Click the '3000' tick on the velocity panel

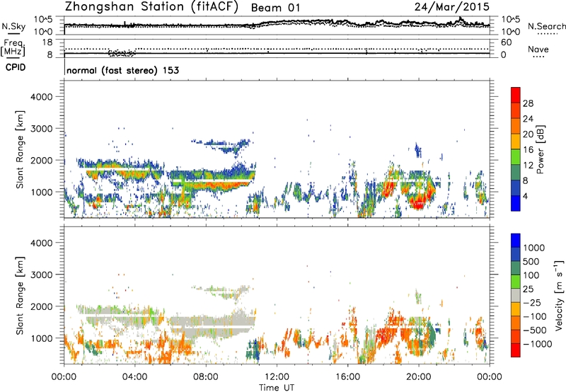(x=41, y=275)
